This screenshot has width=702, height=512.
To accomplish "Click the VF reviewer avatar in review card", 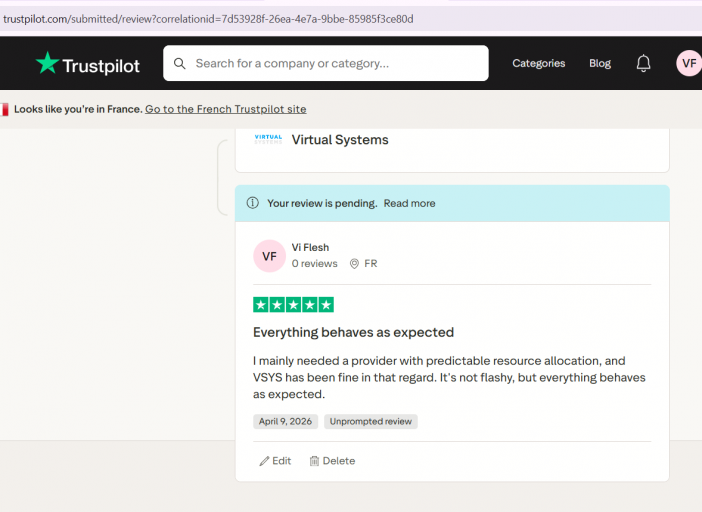I will (x=269, y=256).
